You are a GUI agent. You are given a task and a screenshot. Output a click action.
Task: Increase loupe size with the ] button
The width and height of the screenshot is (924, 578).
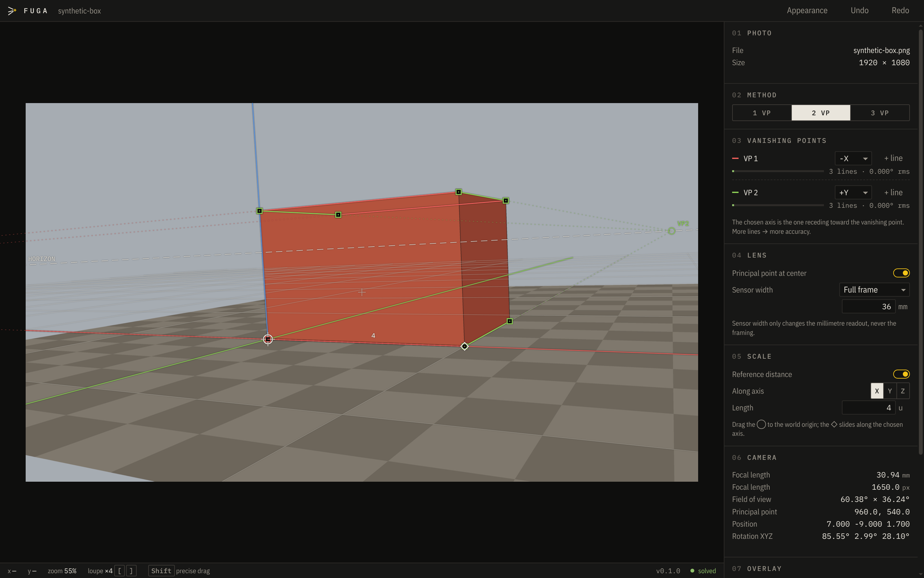131,571
